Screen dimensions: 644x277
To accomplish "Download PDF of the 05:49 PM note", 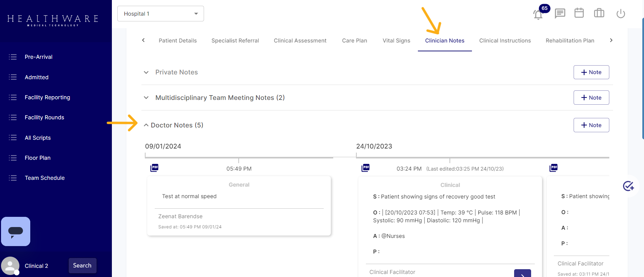I will (x=154, y=168).
